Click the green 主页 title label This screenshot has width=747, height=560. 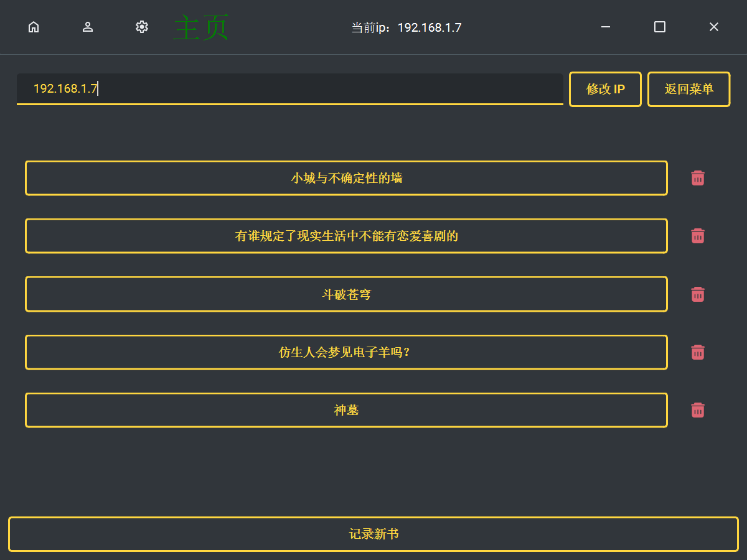tap(201, 28)
